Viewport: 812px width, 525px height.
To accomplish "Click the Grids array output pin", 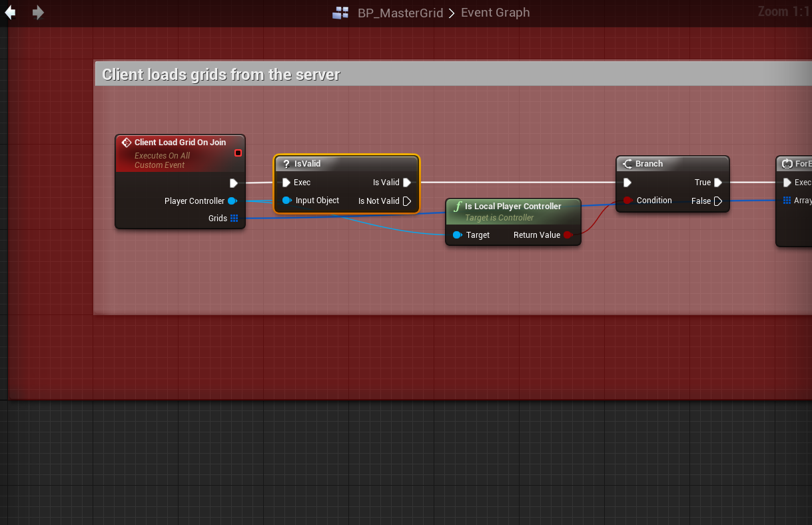I will click(234, 219).
